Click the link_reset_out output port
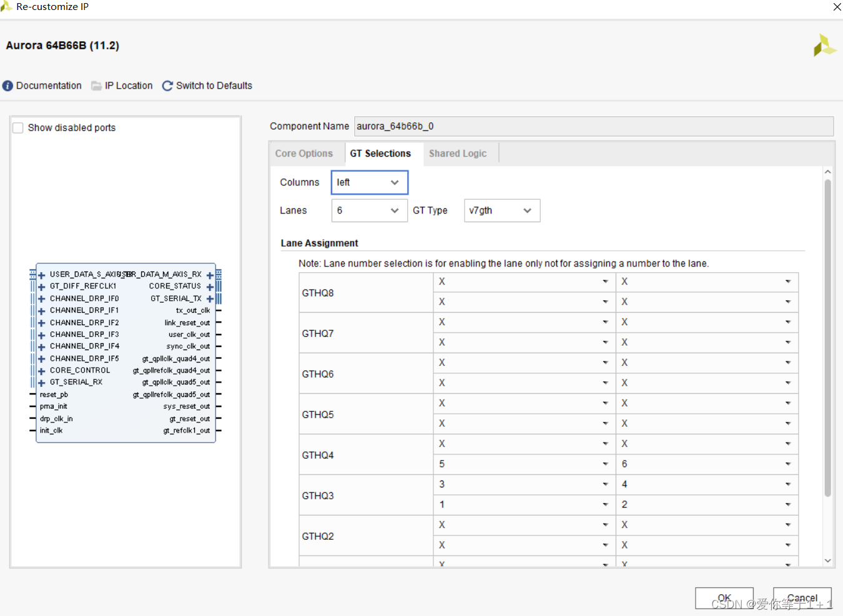The height and width of the screenshot is (616, 843). 187,323
